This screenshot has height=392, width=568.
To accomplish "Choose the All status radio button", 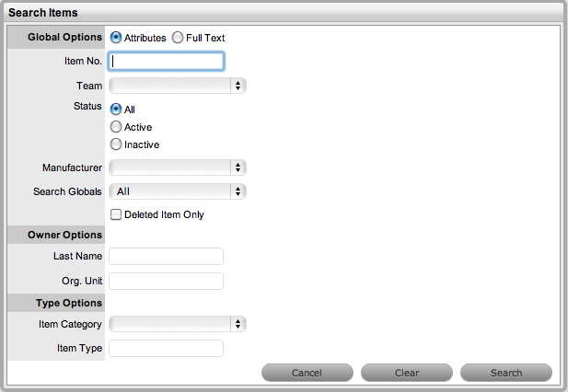I will pos(116,110).
